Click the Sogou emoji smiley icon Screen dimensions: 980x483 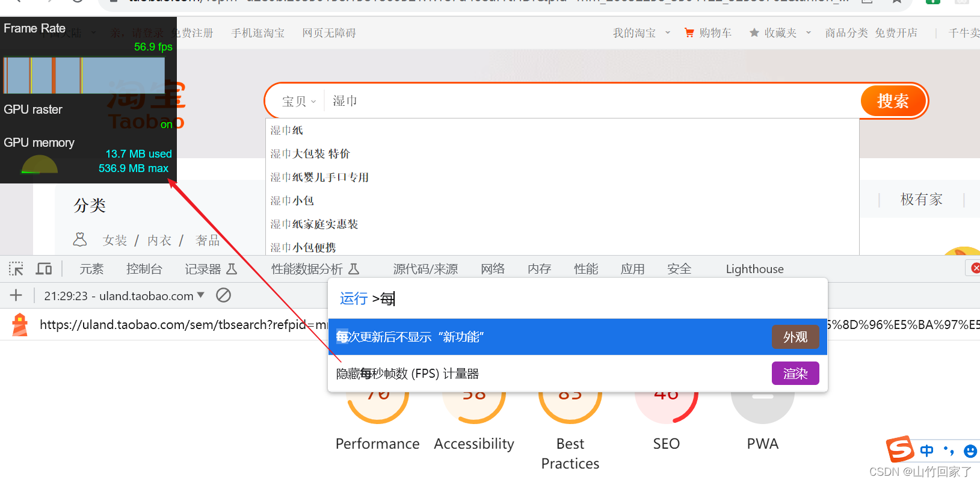[970, 451]
